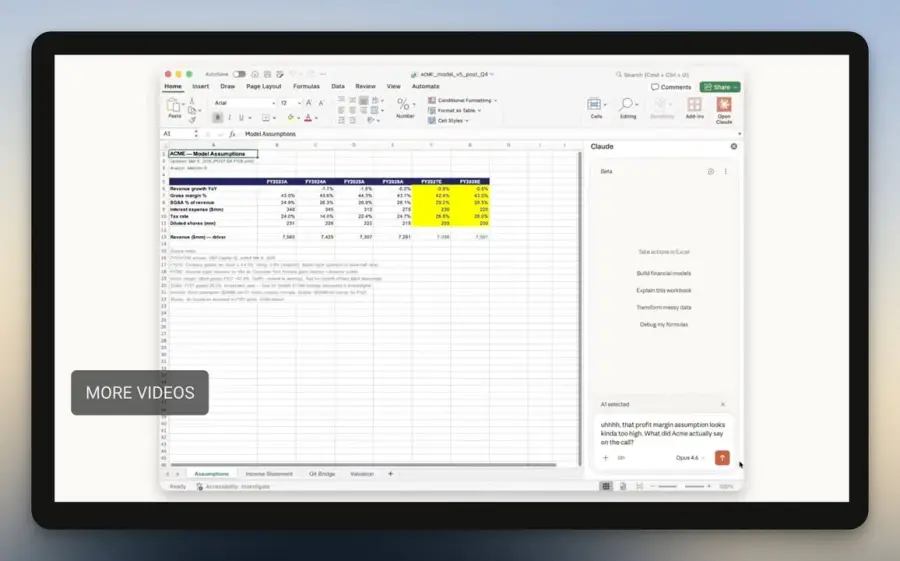Click the orange send arrow button
Viewport: 900px width, 561px height.
coord(722,458)
